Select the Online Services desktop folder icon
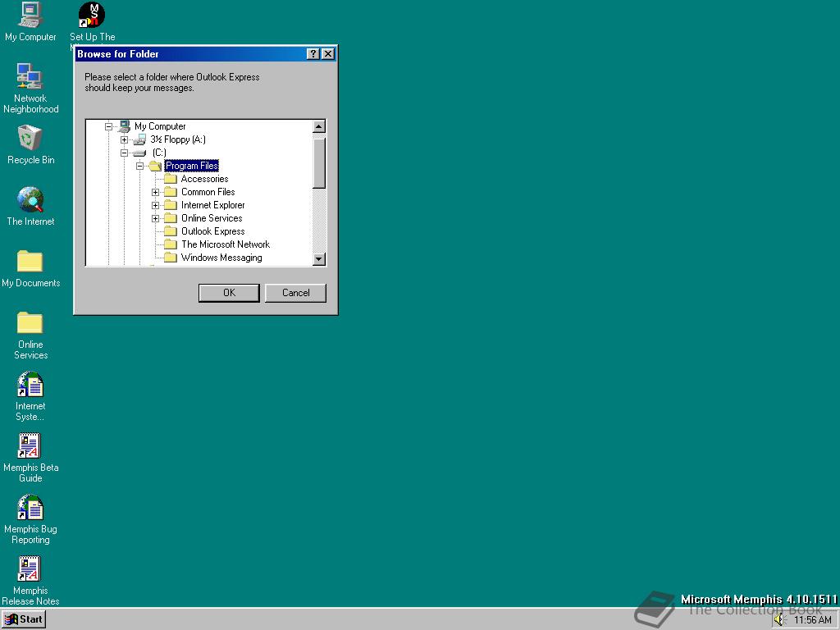The image size is (840, 630). click(30, 322)
